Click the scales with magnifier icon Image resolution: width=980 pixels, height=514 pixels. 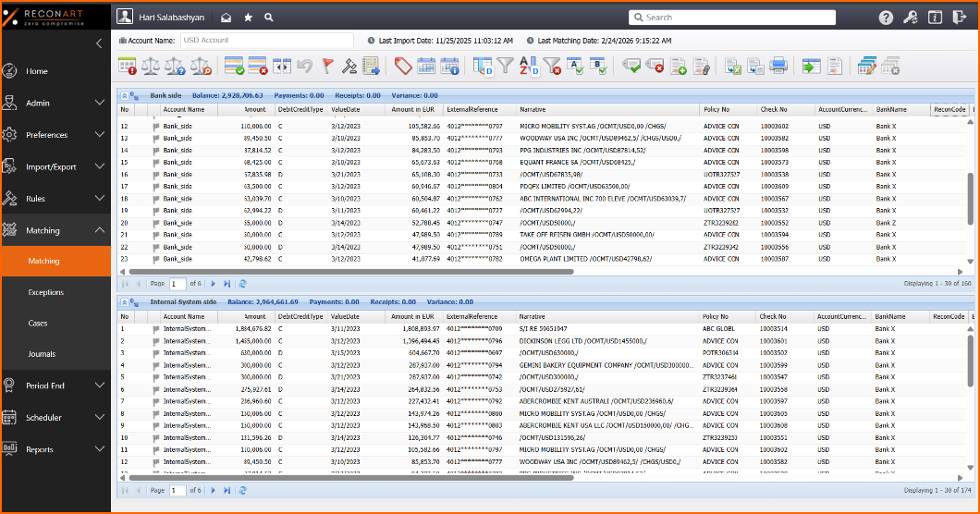click(201, 66)
